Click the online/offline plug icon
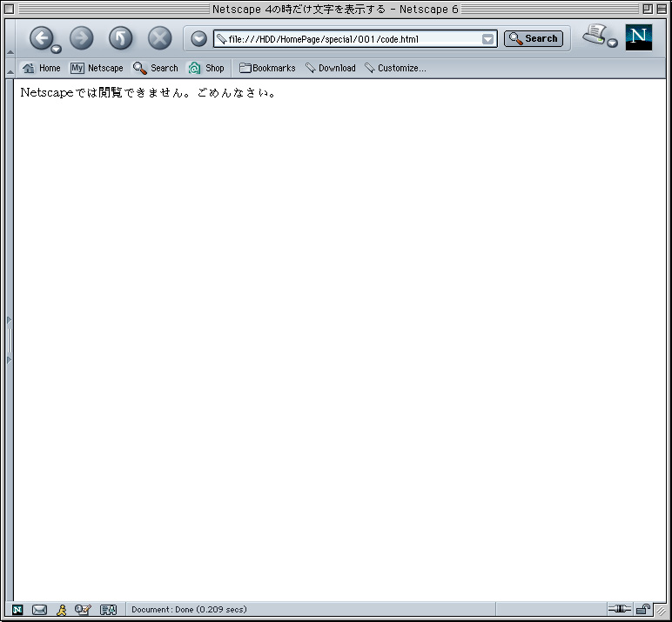The height and width of the screenshot is (622, 672). click(x=619, y=608)
